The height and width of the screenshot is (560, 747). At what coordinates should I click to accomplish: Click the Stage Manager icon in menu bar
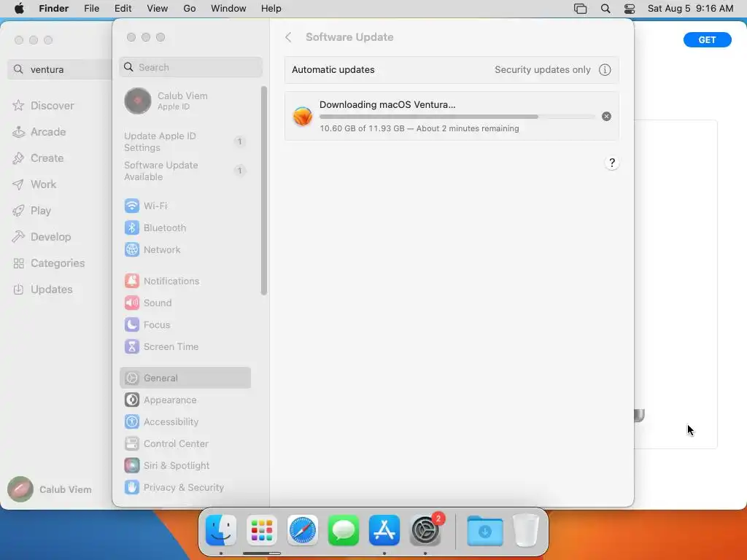[580, 9]
